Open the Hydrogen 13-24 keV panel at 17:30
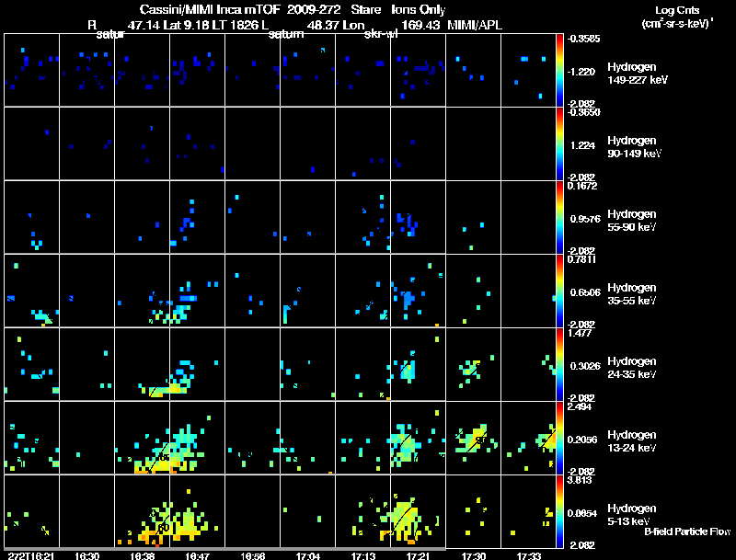 click(x=474, y=438)
